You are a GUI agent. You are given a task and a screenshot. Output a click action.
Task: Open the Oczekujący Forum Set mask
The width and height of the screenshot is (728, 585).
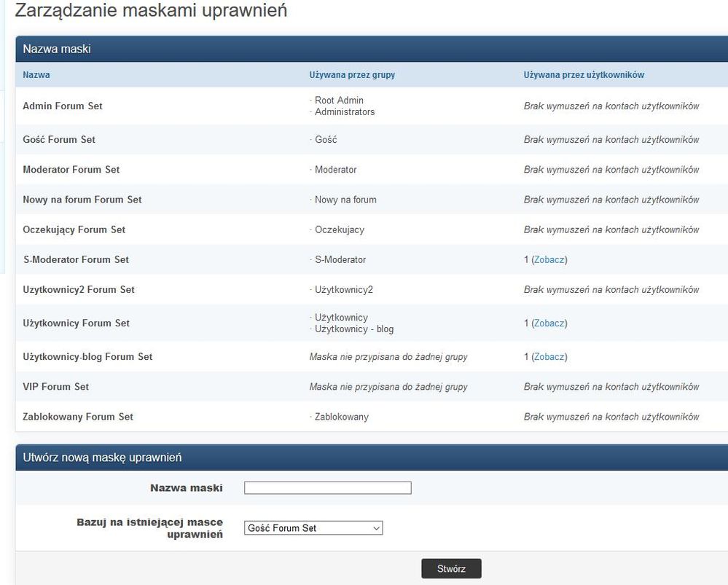[74, 229]
